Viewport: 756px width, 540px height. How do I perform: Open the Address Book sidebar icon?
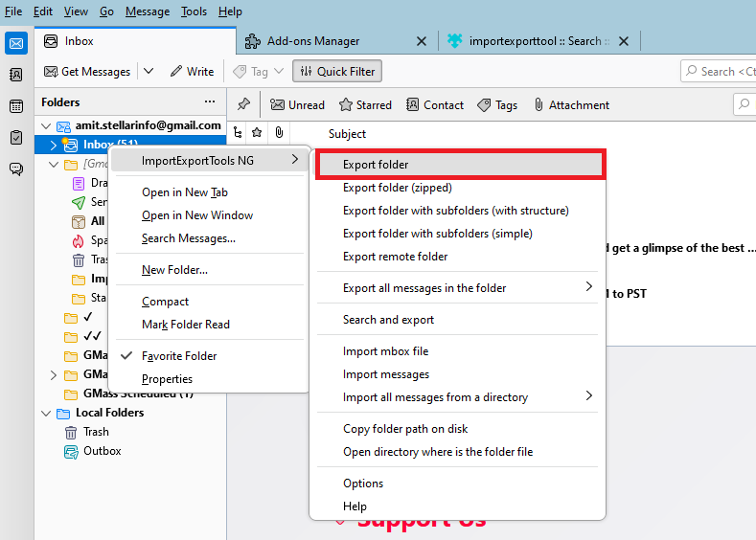[16, 75]
